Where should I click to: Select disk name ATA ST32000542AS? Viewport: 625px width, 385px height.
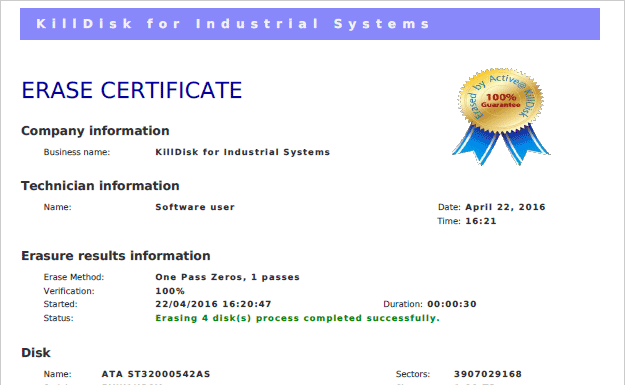155,374
